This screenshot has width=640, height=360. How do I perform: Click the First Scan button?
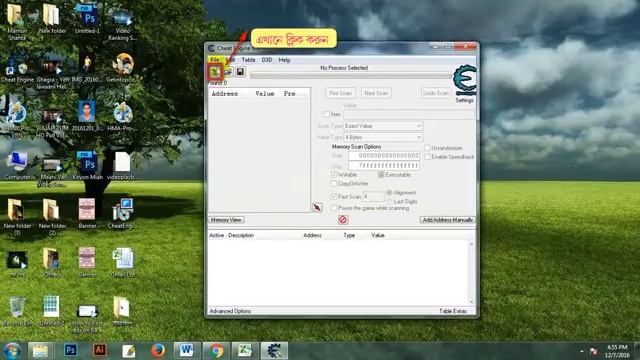pos(340,93)
